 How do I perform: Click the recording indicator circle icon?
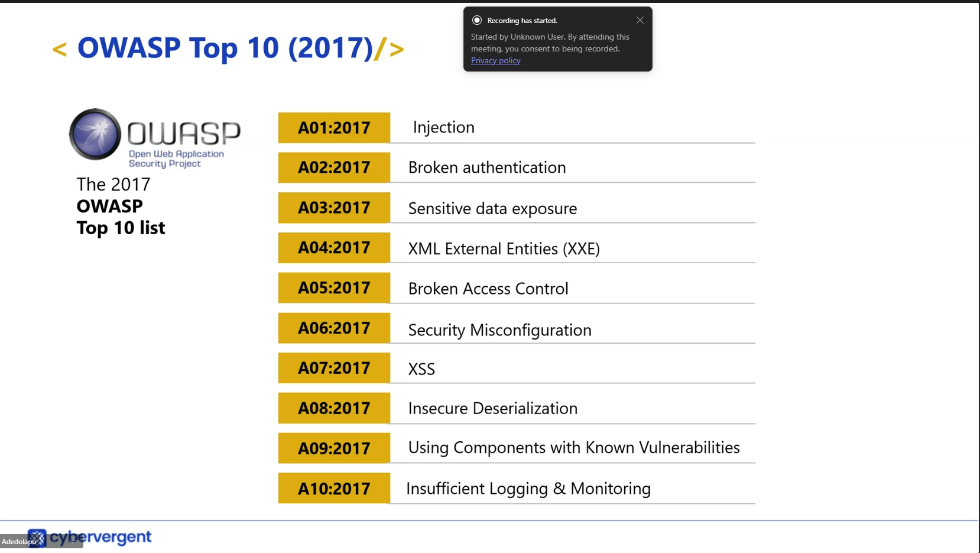pos(477,20)
